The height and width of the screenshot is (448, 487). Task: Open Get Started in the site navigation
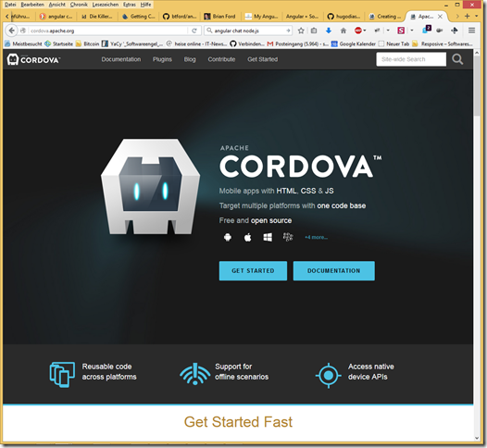(x=262, y=59)
